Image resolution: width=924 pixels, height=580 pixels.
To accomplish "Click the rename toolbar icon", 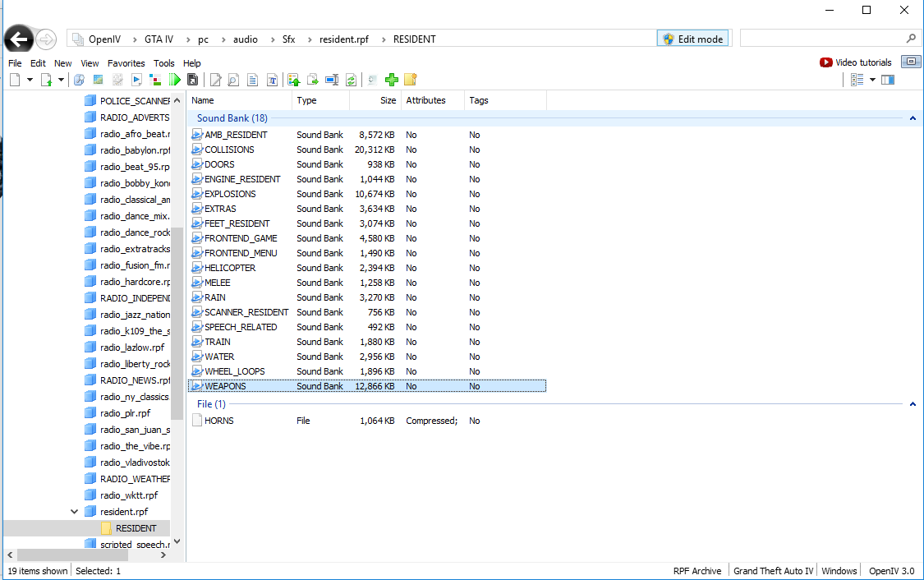I will pyautogui.click(x=332, y=80).
